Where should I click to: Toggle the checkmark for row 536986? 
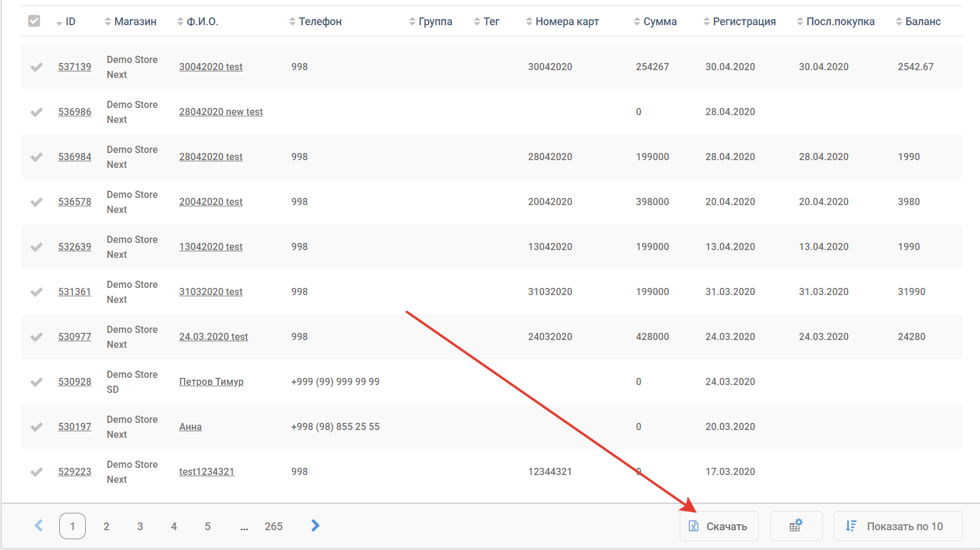[x=37, y=112]
